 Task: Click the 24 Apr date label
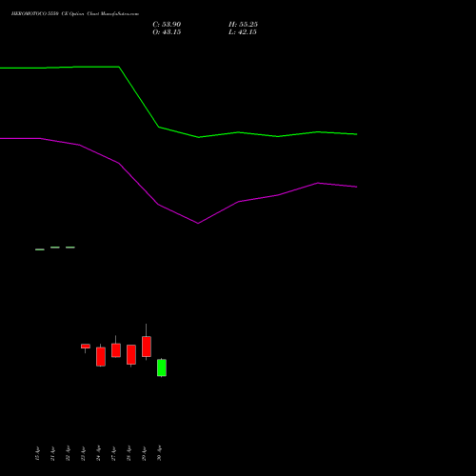click(98, 453)
